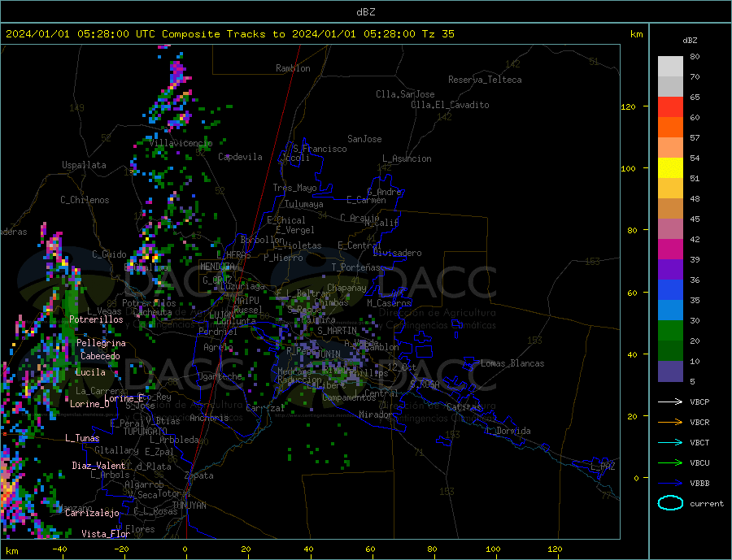This screenshot has height=560, width=732.
Task: Click the 42 value in dBZ legend
Action: pos(695,240)
